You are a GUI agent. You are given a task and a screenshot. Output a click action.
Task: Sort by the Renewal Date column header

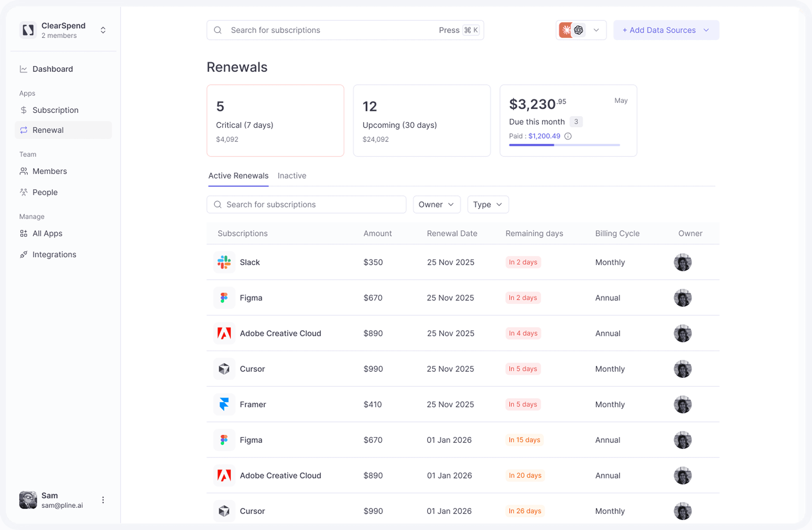point(452,234)
